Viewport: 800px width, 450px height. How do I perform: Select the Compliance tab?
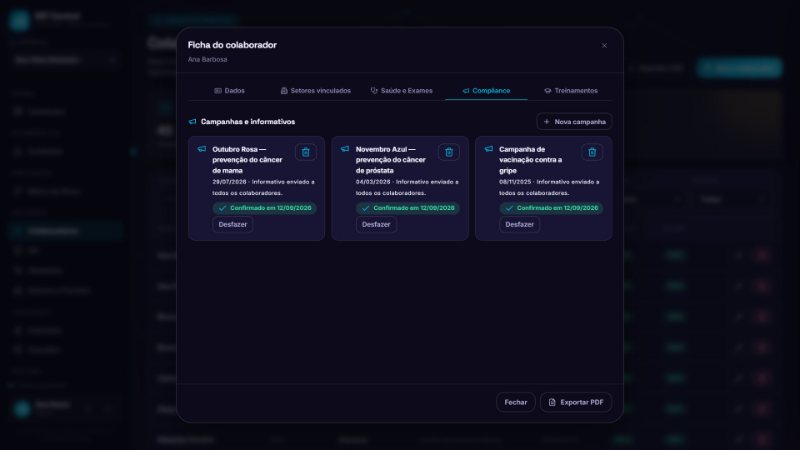point(486,90)
